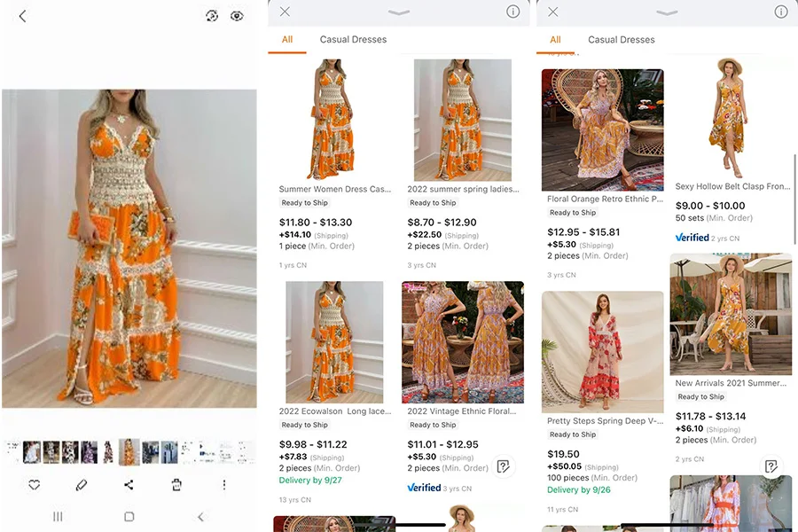The height and width of the screenshot is (532, 798).
Task: Tap the circular remaster icon beside the eye
Action: pos(212,16)
